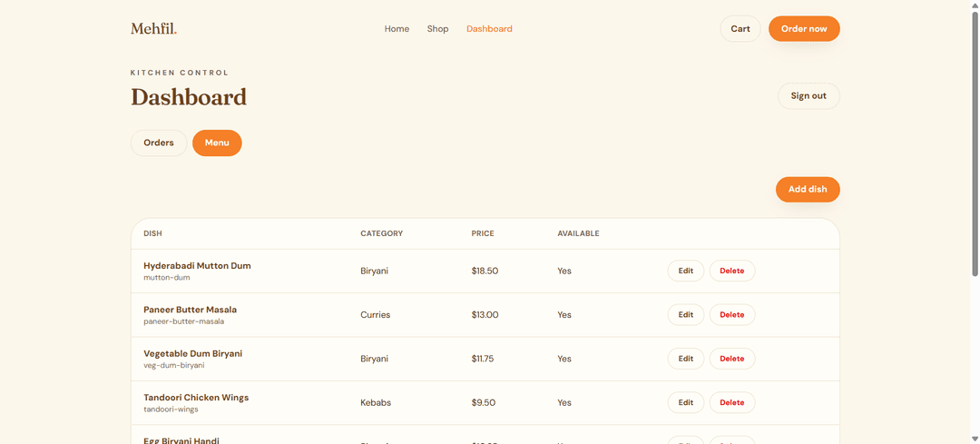Click the scrollbar up arrow
The height and width of the screenshot is (444, 980).
pyautogui.click(x=975, y=5)
